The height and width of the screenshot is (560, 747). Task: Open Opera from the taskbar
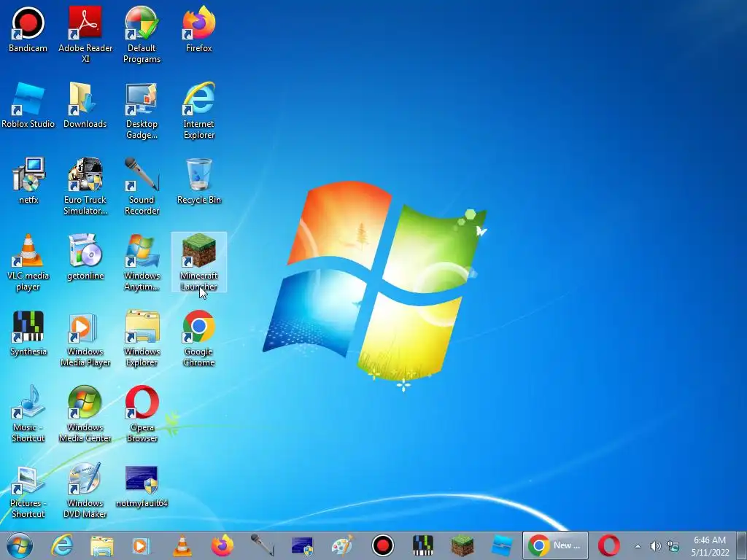point(609,545)
